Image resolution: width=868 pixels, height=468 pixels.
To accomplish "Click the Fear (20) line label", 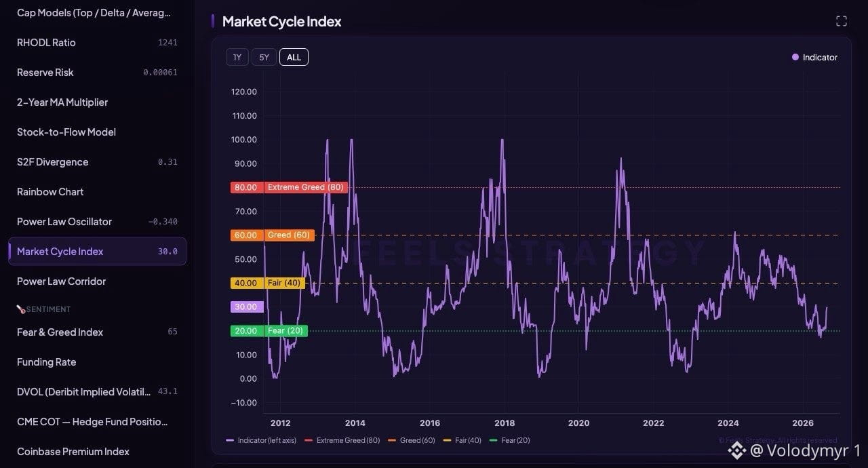I will (285, 331).
